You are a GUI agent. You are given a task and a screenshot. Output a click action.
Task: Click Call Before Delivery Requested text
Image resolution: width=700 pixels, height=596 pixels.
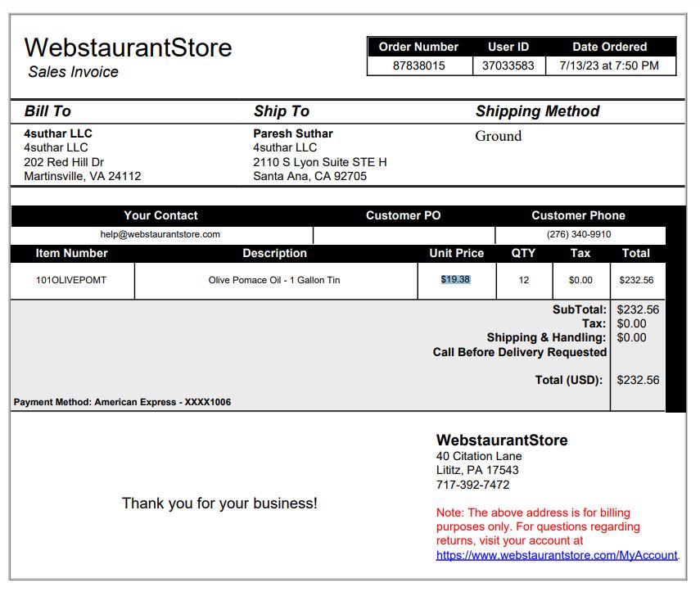pyautogui.click(x=520, y=352)
